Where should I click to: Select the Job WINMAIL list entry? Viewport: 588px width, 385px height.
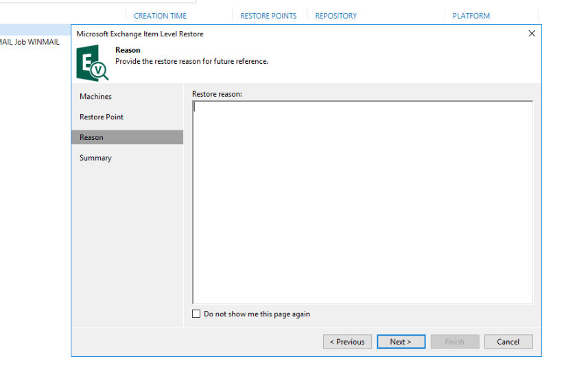coord(30,42)
